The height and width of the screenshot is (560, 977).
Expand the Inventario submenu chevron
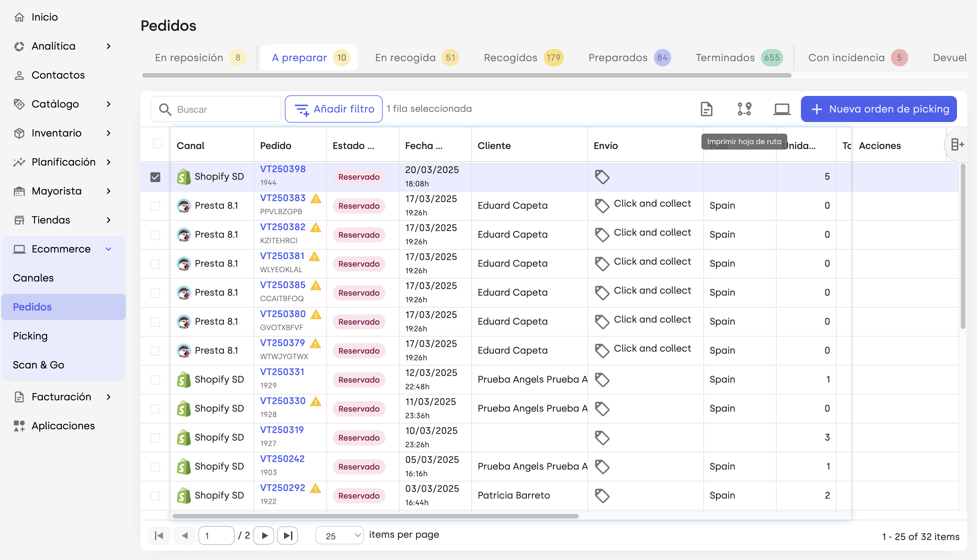pos(108,133)
